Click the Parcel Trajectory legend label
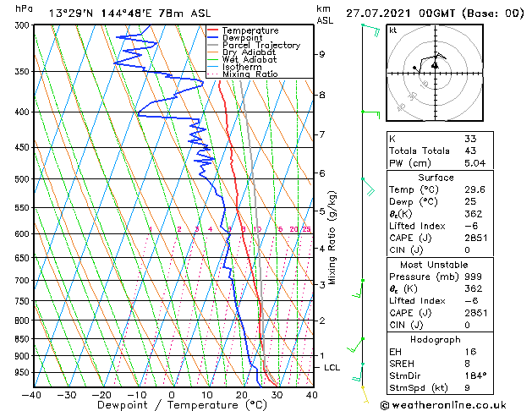Image resolution: width=532 pixels, height=411 pixels. tap(261, 45)
